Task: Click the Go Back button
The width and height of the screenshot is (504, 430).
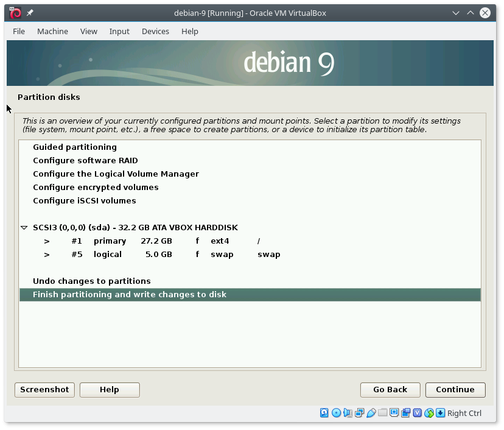Action: 390,390
